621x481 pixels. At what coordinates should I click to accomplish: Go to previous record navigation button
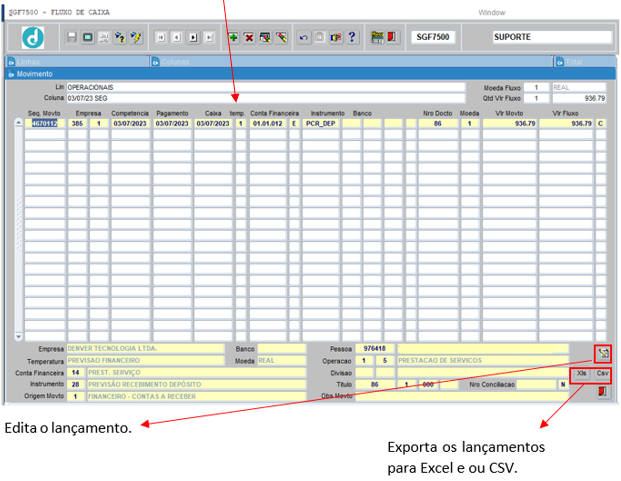pos(177,37)
